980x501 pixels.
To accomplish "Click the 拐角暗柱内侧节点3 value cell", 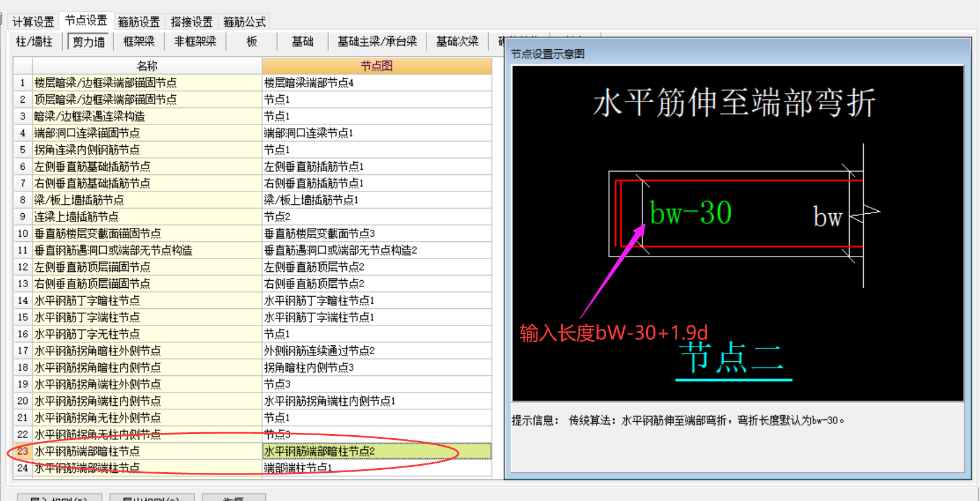I will (x=377, y=367).
